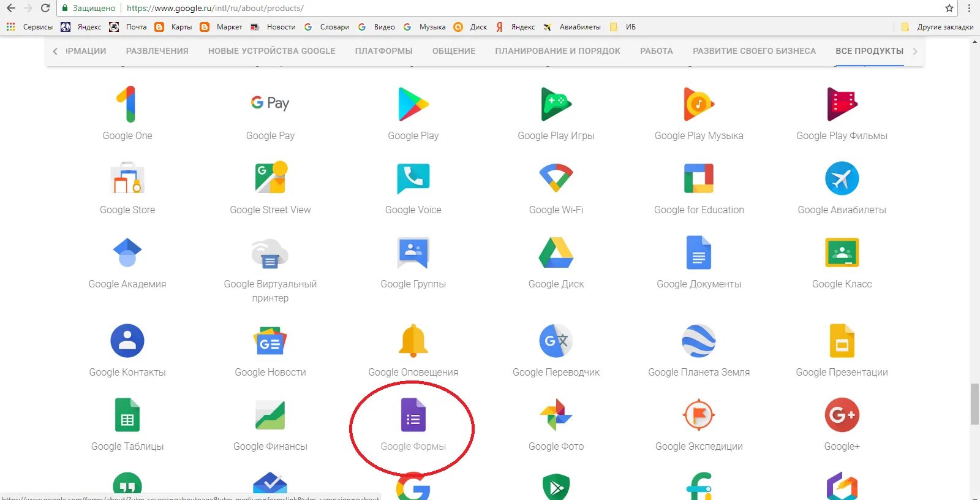Image resolution: width=980 pixels, height=500 pixels.
Task: Click the Google Документы document icon
Action: tap(699, 252)
